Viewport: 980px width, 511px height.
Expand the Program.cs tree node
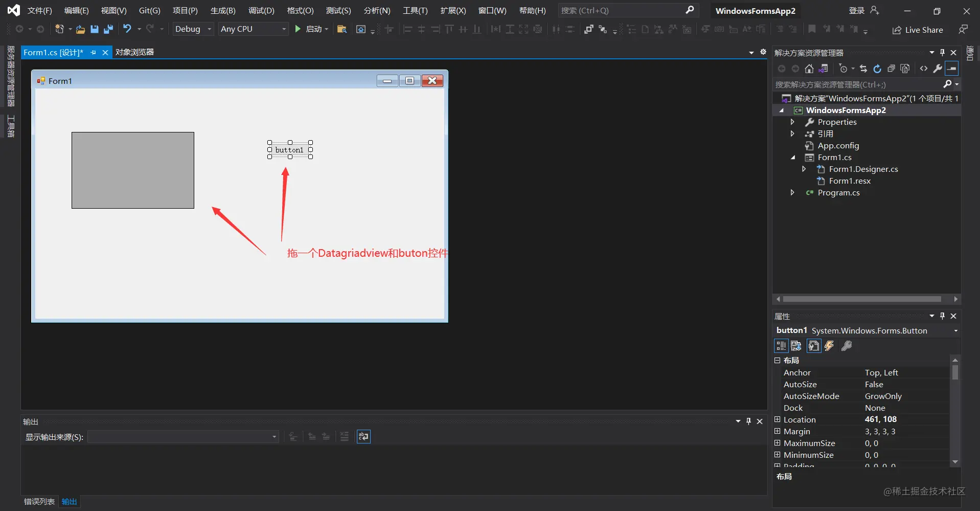tap(792, 193)
